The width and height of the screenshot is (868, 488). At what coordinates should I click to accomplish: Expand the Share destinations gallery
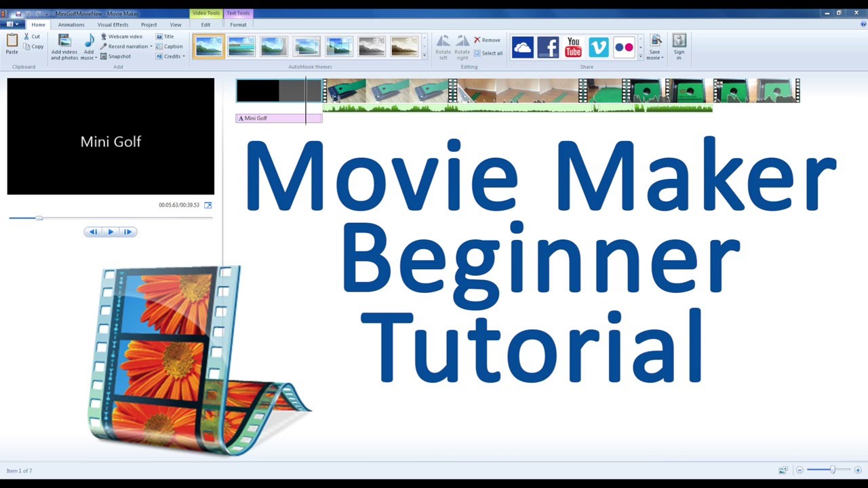click(x=641, y=56)
